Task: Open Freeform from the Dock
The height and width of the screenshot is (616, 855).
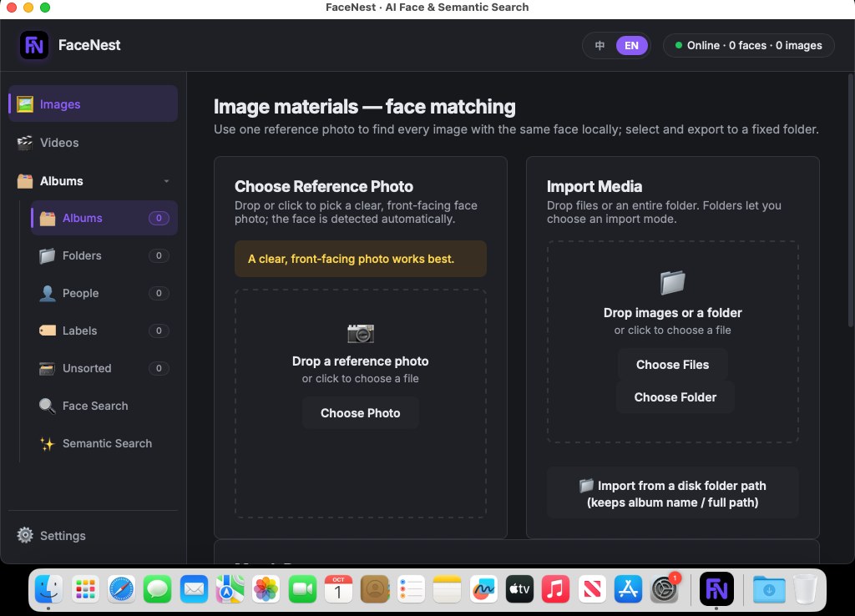Action: click(483, 589)
